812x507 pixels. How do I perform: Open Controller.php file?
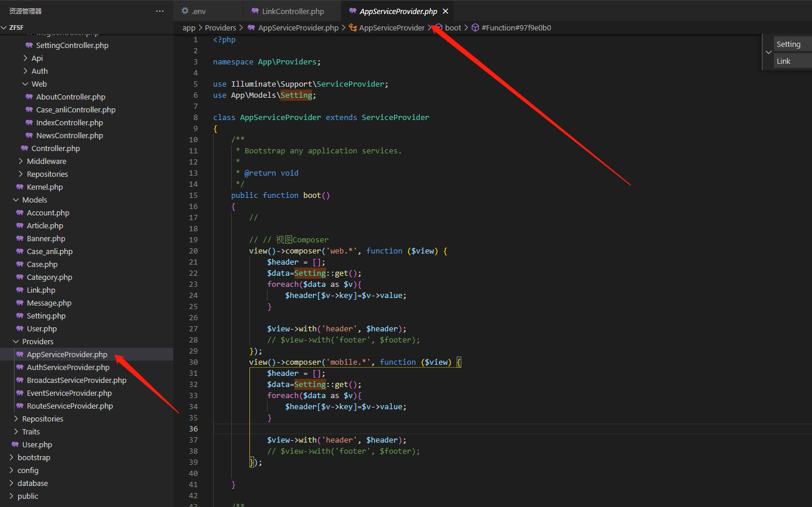pos(56,148)
